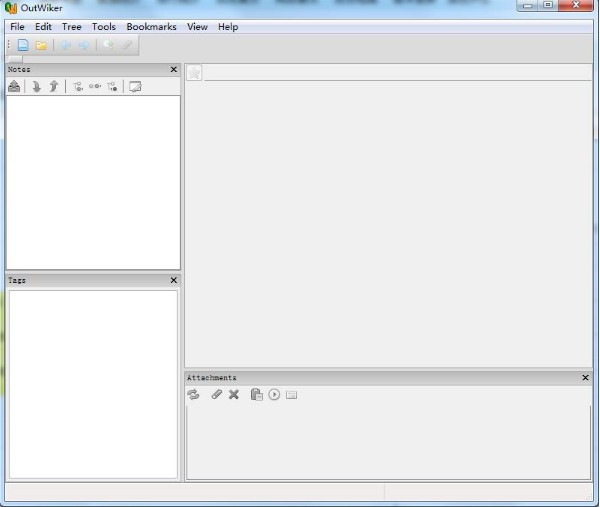Open the Tools menu
The width and height of the screenshot is (600, 507).
pyautogui.click(x=104, y=27)
